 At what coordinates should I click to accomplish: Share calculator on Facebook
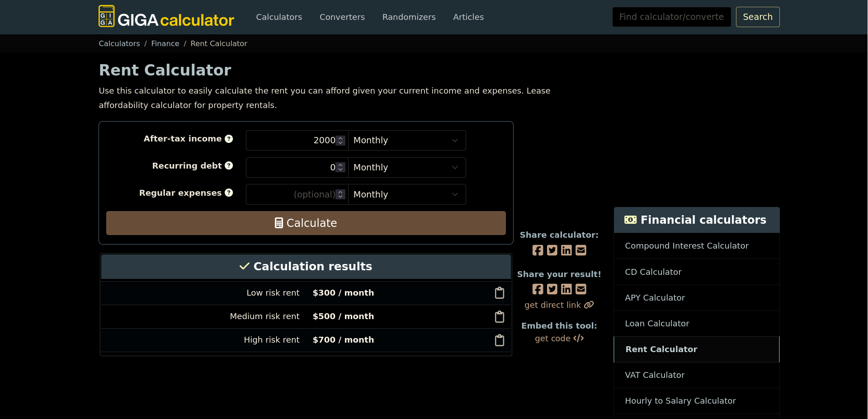[x=538, y=250]
